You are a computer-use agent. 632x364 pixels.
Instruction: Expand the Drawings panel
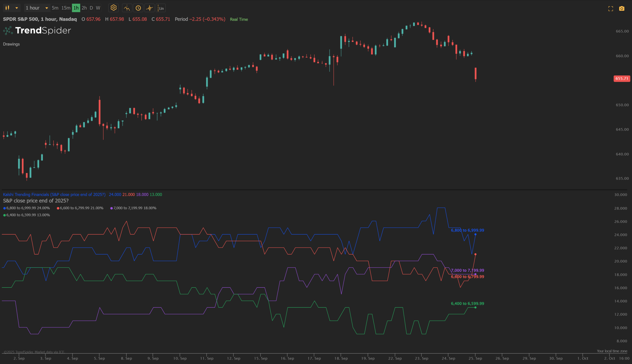click(11, 44)
